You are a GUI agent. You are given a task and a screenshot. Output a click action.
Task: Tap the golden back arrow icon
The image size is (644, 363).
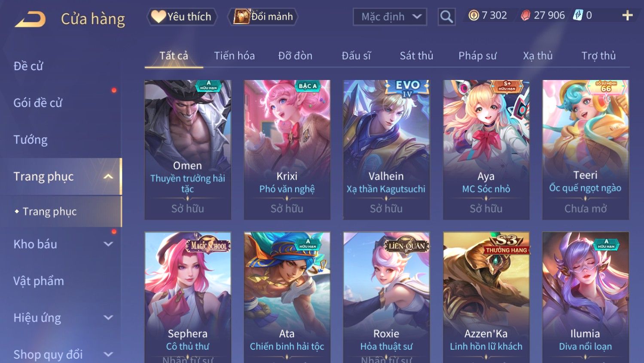point(30,19)
